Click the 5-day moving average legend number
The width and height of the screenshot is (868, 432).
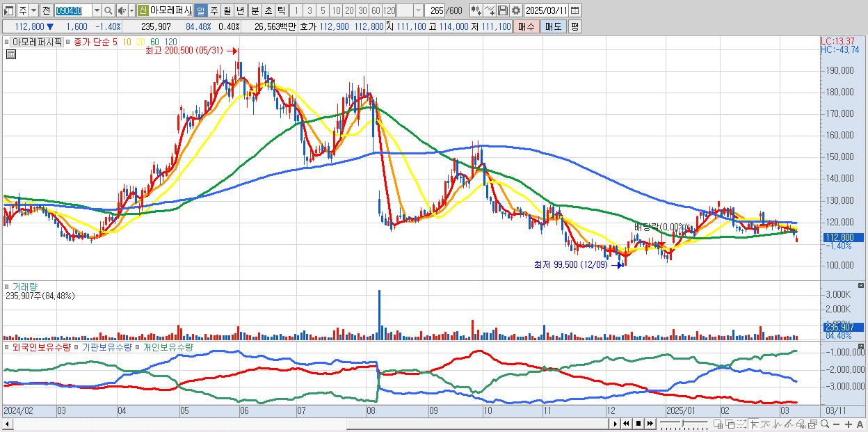[x=115, y=42]
